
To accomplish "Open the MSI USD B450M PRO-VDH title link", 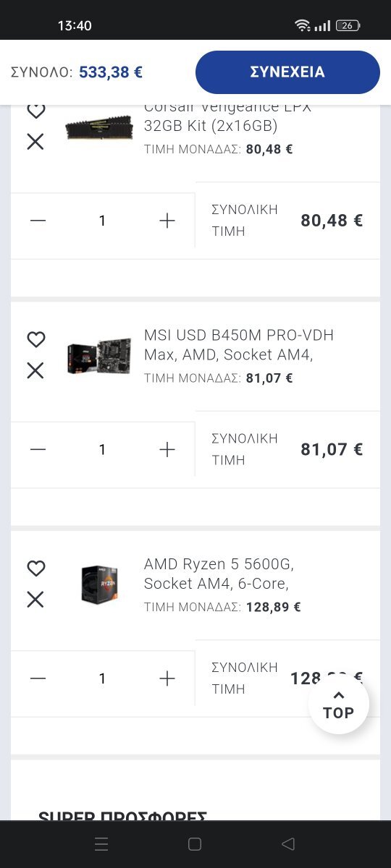I will pos(239,345).
